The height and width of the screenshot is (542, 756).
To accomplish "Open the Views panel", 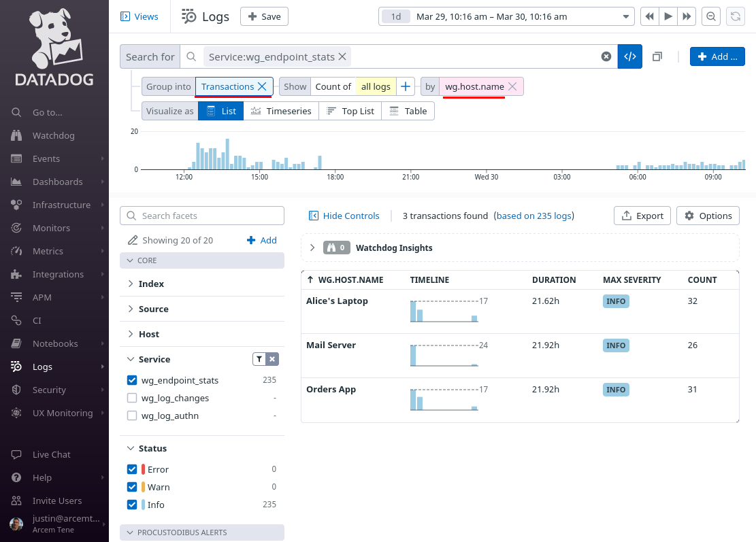I will 139,16.
